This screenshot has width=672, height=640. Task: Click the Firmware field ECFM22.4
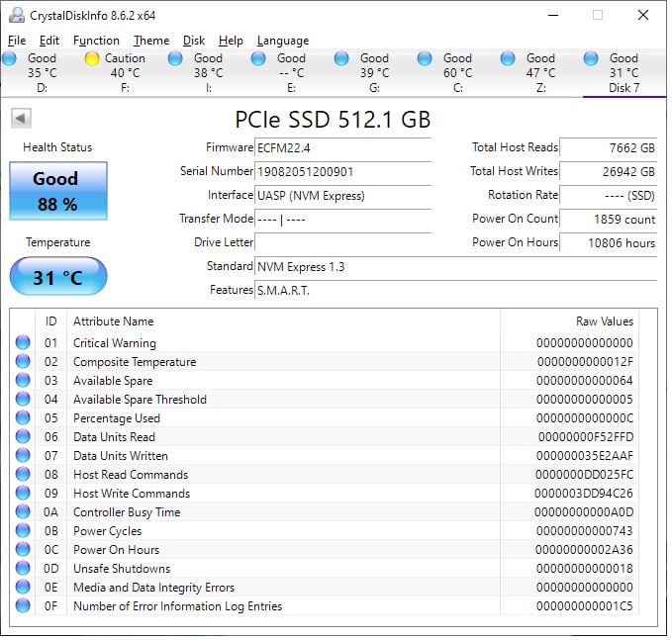pyautogui.click(x=342, y=148)
